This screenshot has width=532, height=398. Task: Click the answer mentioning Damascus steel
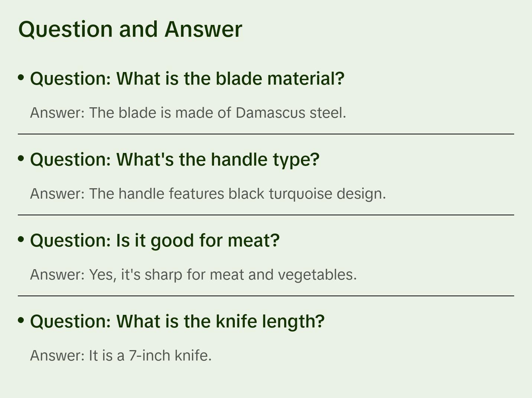(188, 112)
